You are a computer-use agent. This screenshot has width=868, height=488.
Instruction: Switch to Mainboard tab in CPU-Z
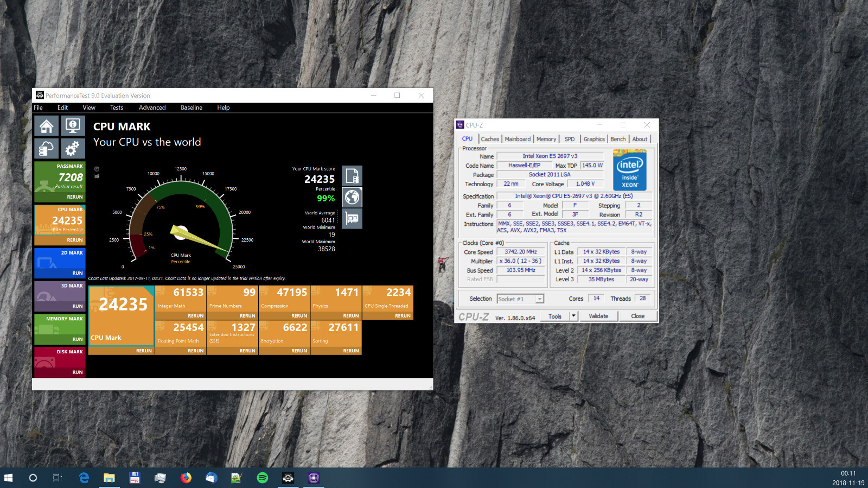[518, 139]
